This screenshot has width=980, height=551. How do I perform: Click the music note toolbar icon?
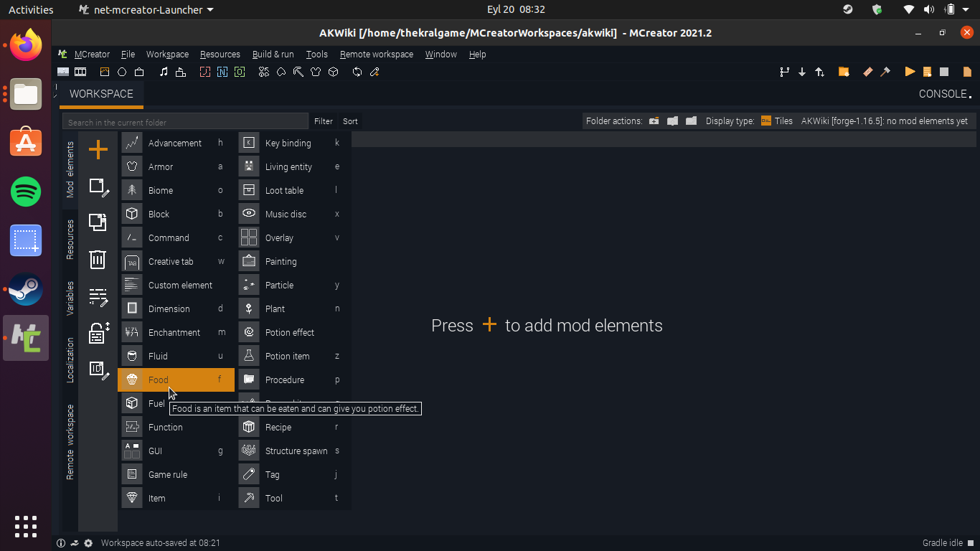[x=164, y=72]
